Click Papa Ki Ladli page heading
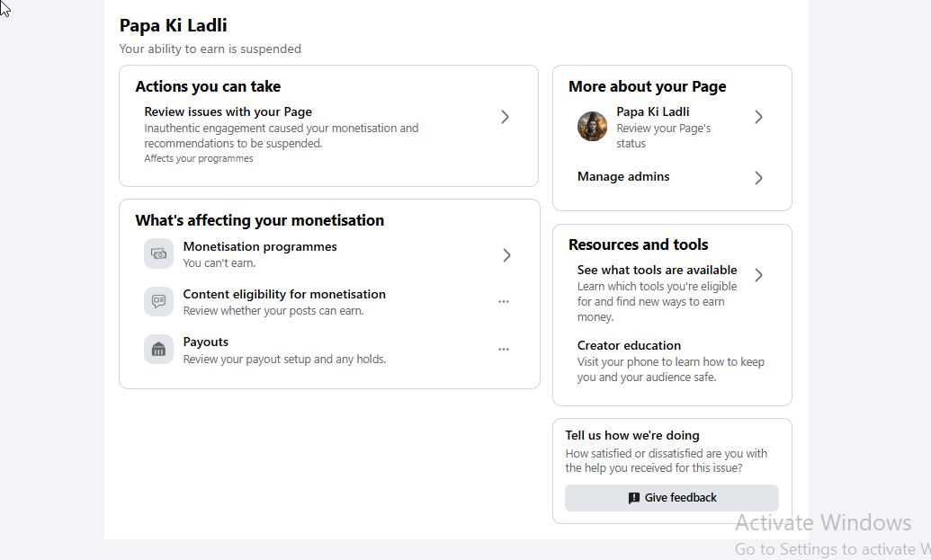Image resolution: width=931 pixels, height=560 pixels. [173, 25]
